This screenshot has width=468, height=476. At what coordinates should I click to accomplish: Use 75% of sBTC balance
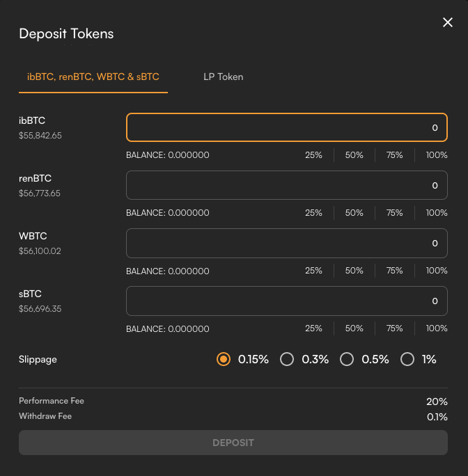(x=394, y=328)
